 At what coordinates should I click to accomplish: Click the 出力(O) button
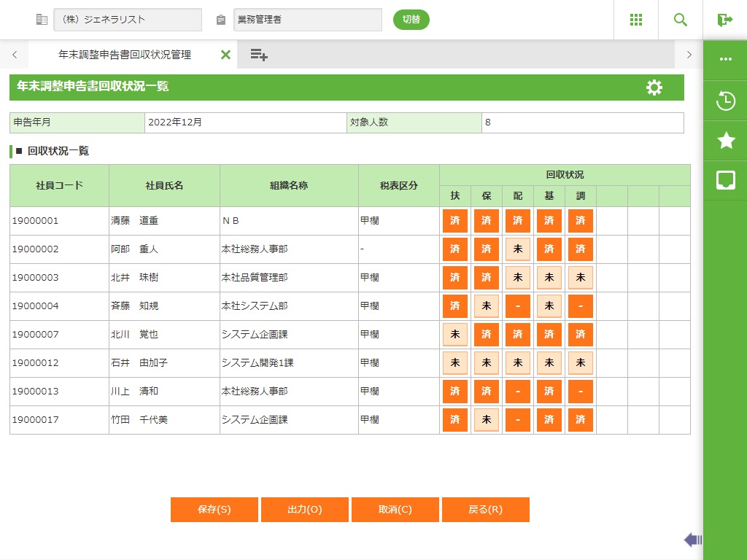coord(305,510)
